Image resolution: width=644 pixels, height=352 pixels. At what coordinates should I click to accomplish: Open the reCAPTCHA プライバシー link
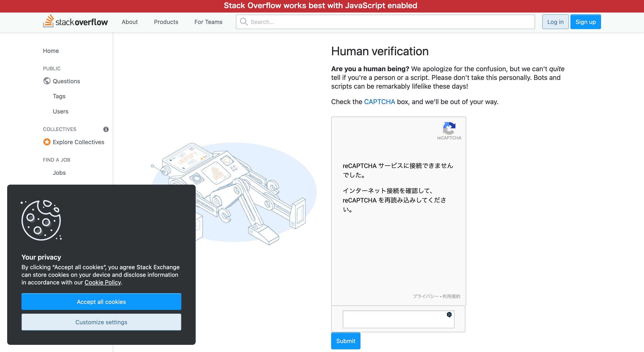(426, 296)
